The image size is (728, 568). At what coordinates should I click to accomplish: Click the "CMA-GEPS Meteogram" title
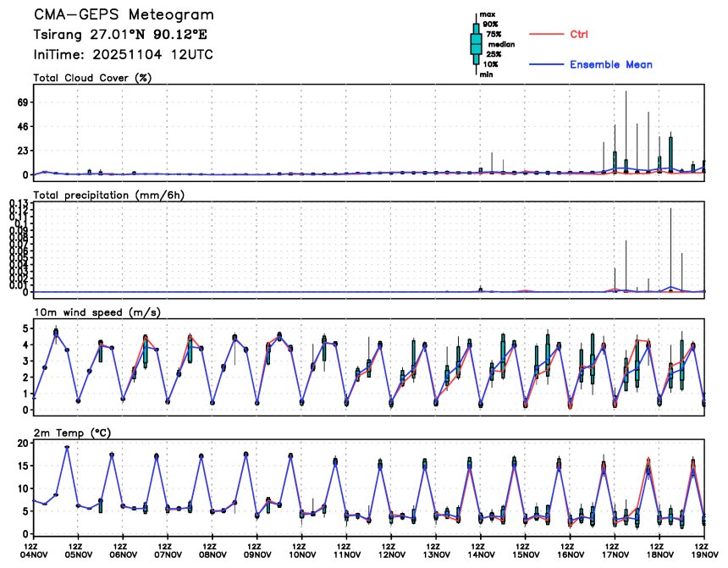124,15
